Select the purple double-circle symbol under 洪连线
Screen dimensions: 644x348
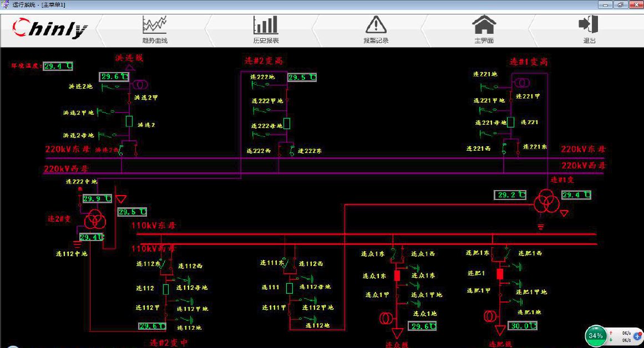(x=140, y=85)
